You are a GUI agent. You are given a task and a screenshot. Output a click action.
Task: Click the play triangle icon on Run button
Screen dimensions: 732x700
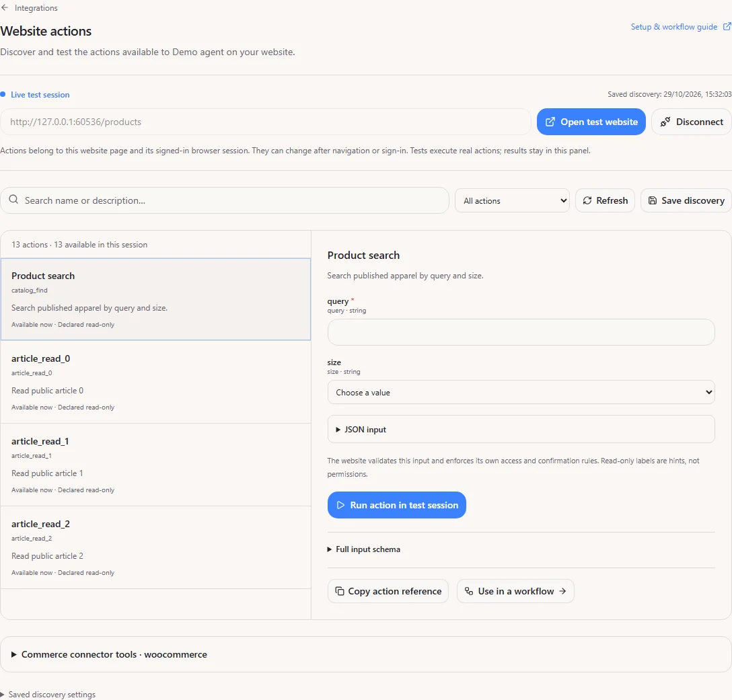click(340, 505)
